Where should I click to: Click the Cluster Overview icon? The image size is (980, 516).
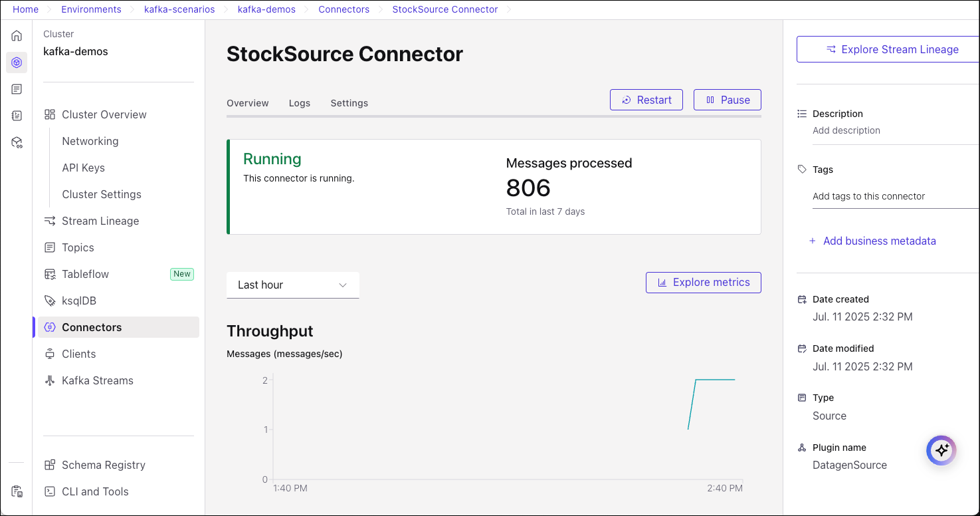coord(50,114)
